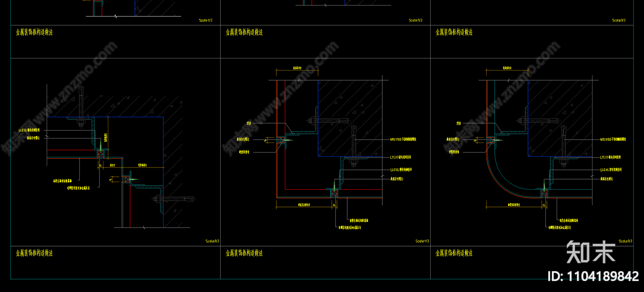Select the horizontal anchor bolt in the curved-corner detail
644x292 pixels.
538,120
